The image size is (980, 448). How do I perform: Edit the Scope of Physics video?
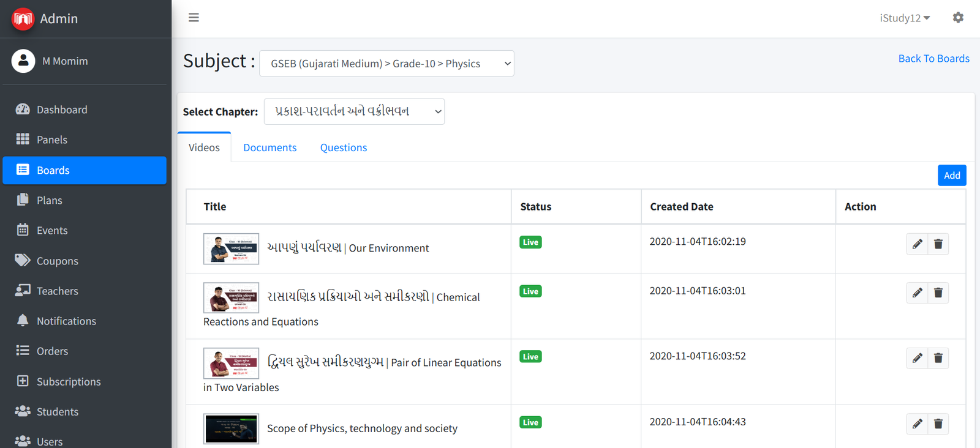coord(917,424)
